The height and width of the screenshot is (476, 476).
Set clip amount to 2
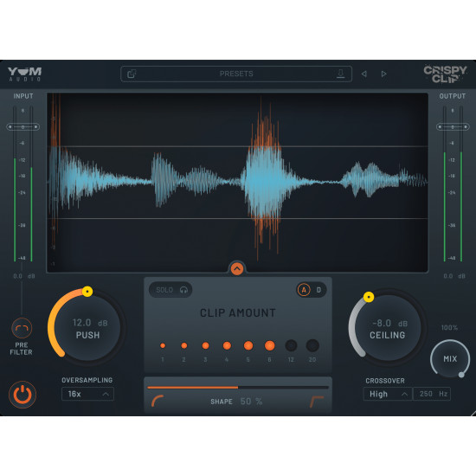[x=184, y=345]
